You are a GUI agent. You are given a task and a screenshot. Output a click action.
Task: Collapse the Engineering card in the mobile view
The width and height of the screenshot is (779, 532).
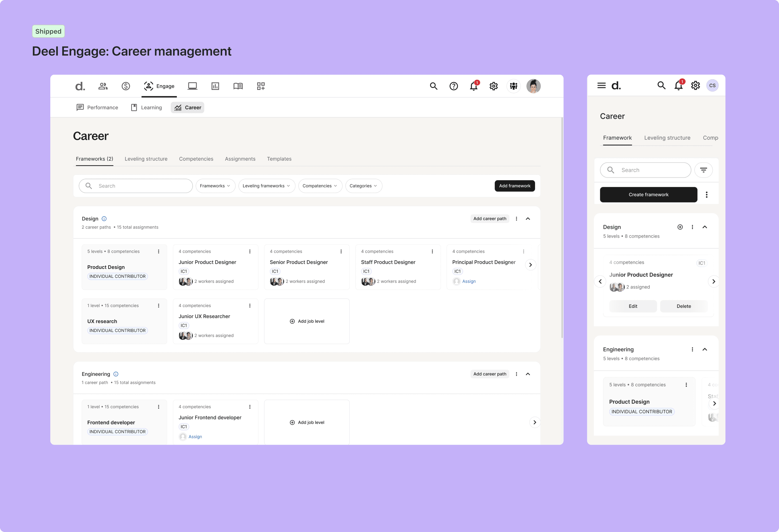pos(705,349)
